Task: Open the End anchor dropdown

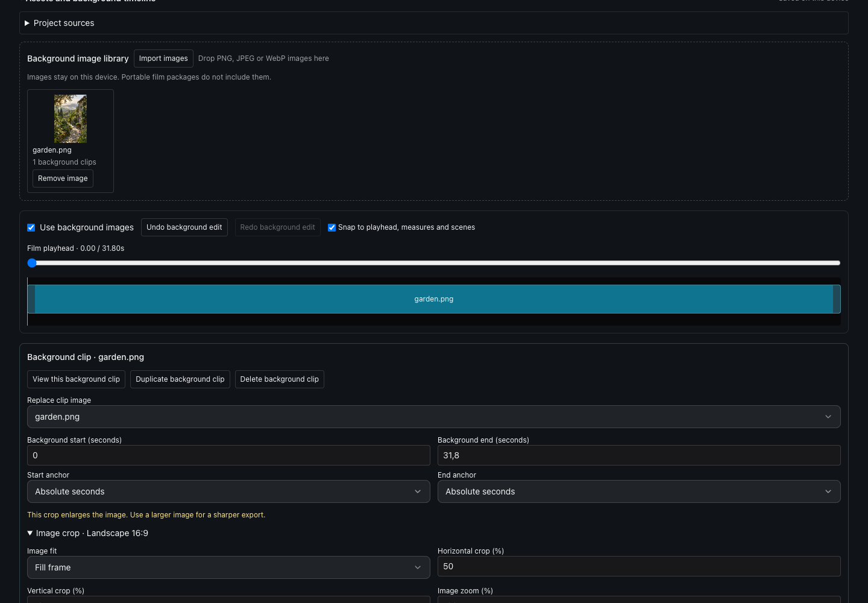Action: (639, 491)
